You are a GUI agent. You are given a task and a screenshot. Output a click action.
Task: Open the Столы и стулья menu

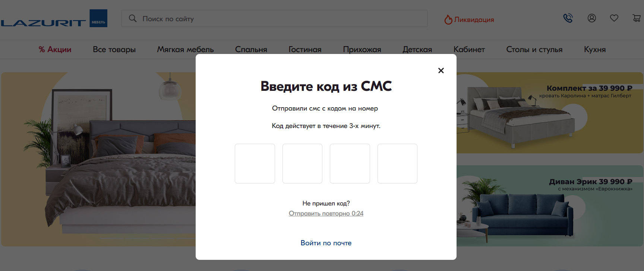534,50
